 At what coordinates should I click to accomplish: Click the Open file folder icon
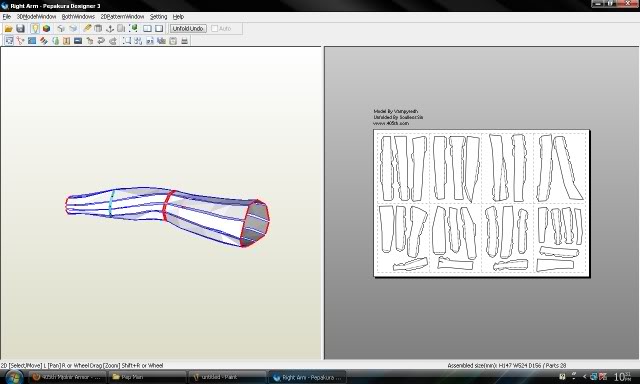tap(9, 29)
